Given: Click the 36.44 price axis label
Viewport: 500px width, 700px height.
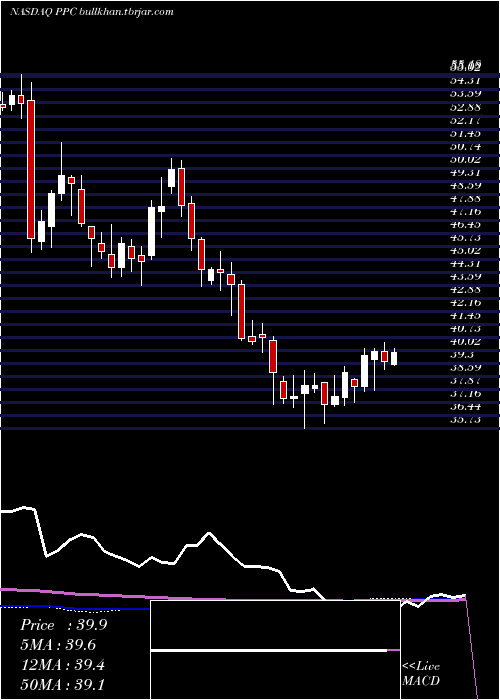Looking at the screenshot, I should click(x=465, y=407).
